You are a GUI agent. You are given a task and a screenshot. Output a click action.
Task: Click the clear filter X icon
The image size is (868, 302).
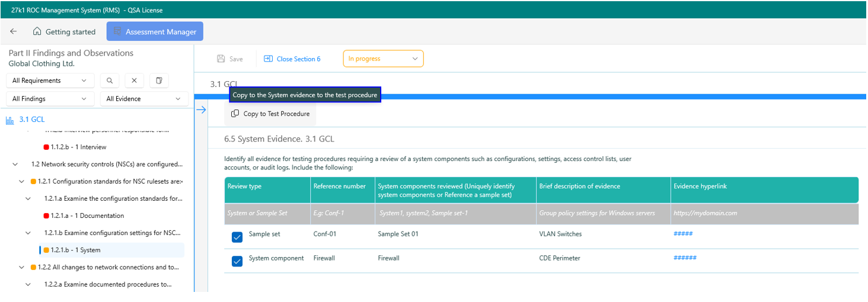(134, 81)
